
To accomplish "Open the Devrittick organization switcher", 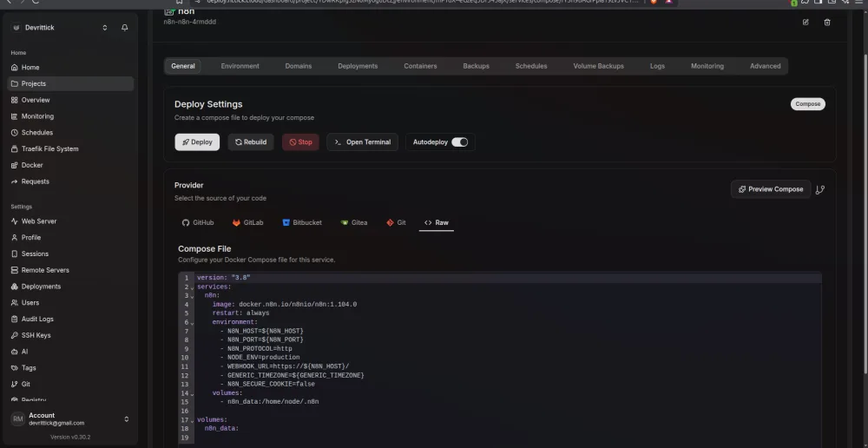I will click(60, 28).
